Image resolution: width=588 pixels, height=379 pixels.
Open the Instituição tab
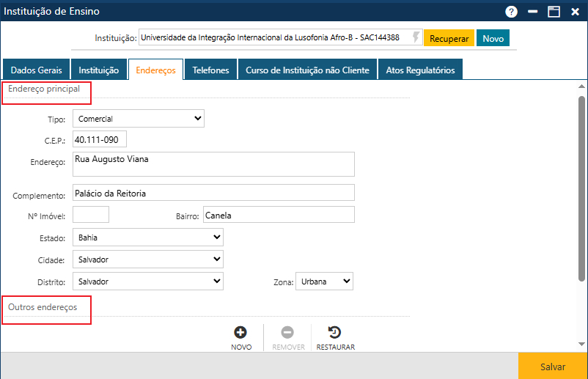click(99, 70)
